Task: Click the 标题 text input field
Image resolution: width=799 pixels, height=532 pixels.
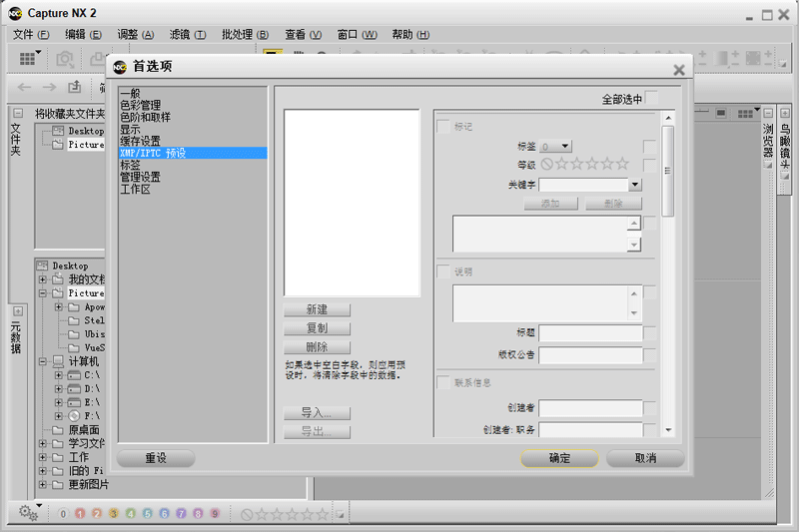Action: [x=590, y=333]
